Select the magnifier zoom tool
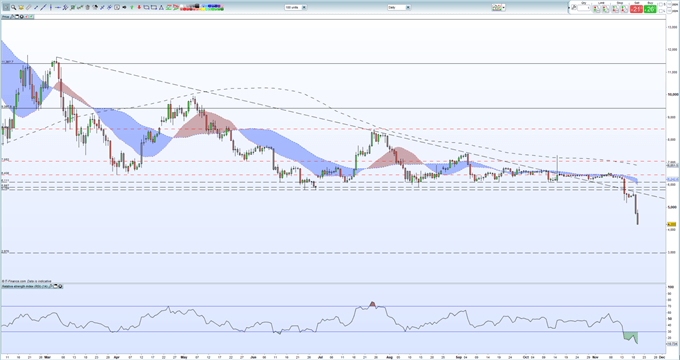The image size is (680, 360). click(14, 7)
